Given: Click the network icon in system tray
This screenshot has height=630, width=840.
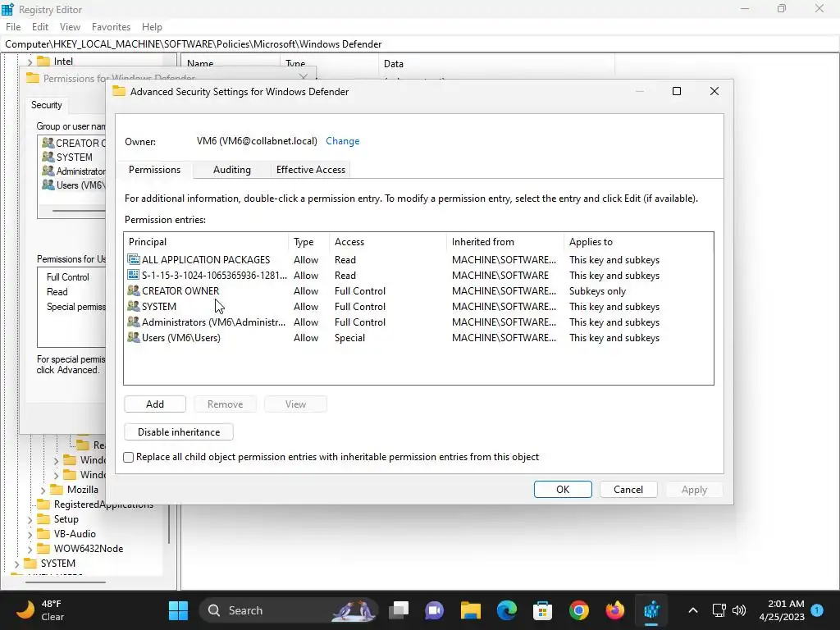Looking at the screenshot, I should click(719, 610).
